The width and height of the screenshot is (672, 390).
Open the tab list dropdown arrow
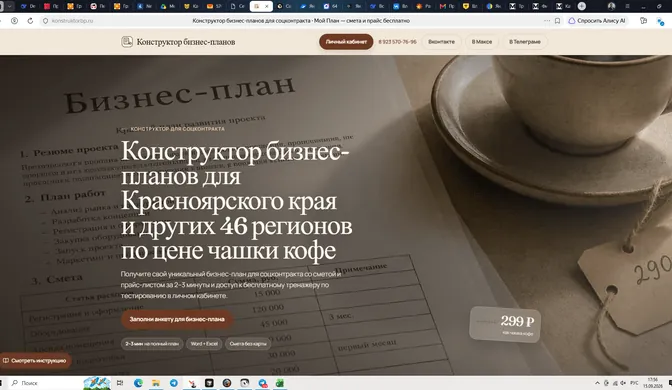(x=9, y=6)
